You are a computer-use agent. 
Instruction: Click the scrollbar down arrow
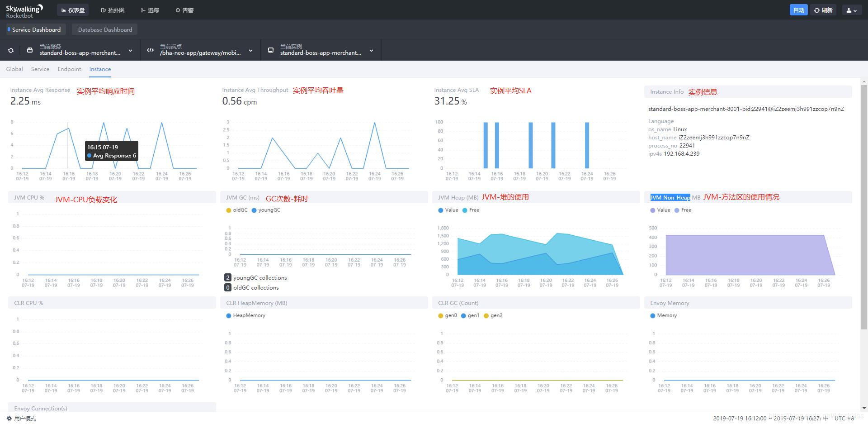point(864,408)
